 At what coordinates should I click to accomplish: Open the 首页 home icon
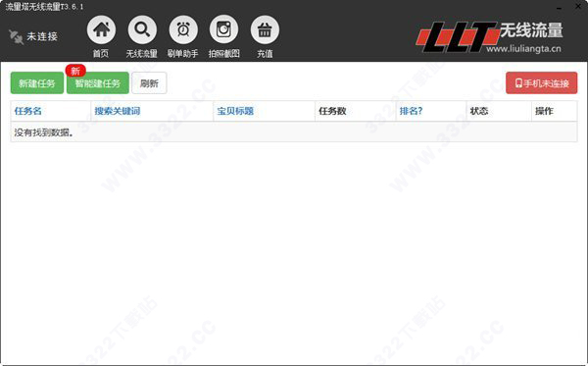pyautogui.click(x=101, y=29)
